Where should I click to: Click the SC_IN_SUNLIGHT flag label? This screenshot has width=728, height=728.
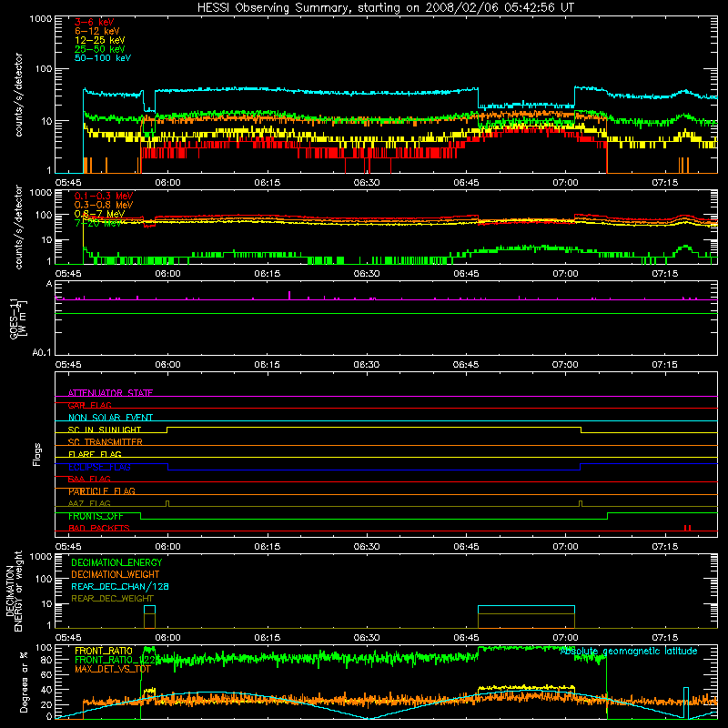coord(105,430)
